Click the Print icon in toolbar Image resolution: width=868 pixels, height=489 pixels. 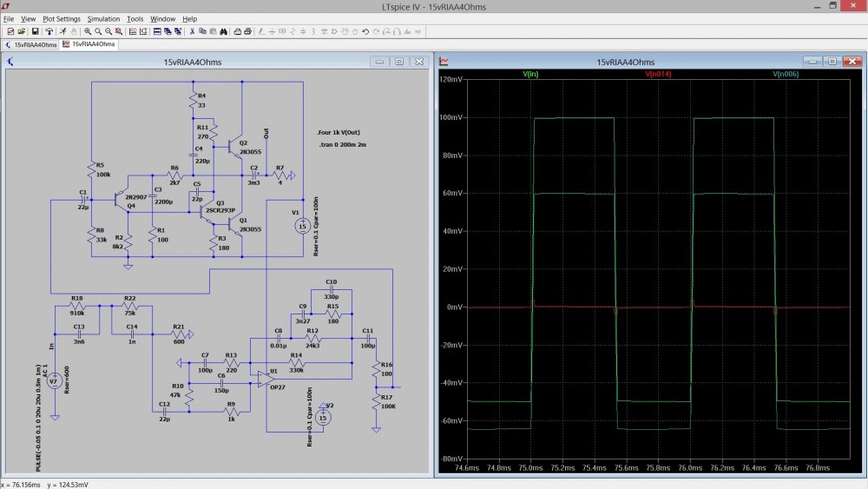click(247, 31)
